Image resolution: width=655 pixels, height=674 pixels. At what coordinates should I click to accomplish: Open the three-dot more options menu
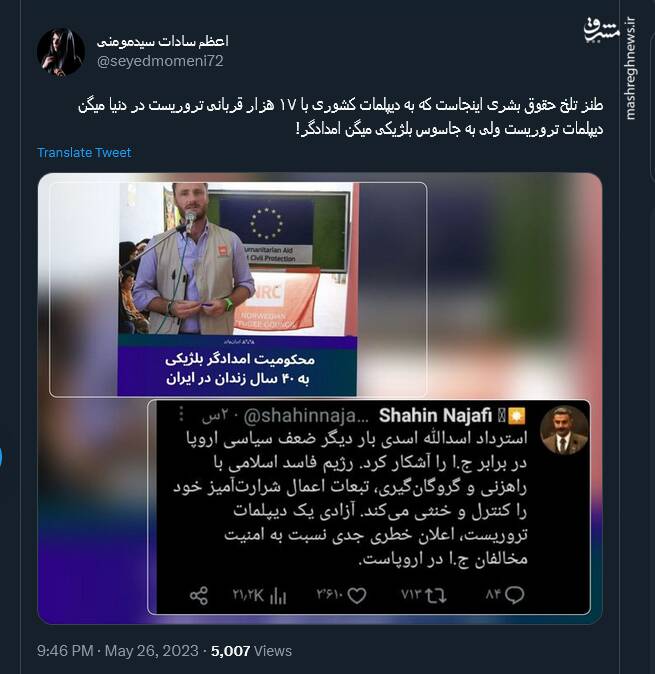[x=182, y=414]
